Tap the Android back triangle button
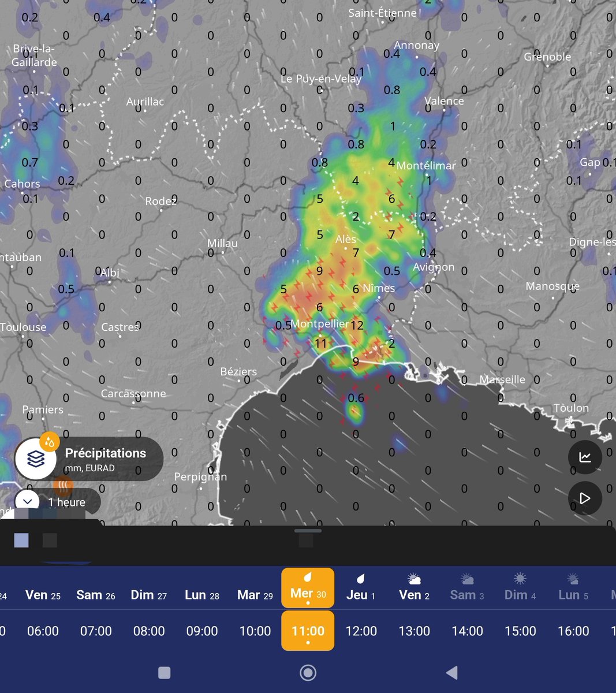Viewport: 616px width, 693px height. click(451, 672)
